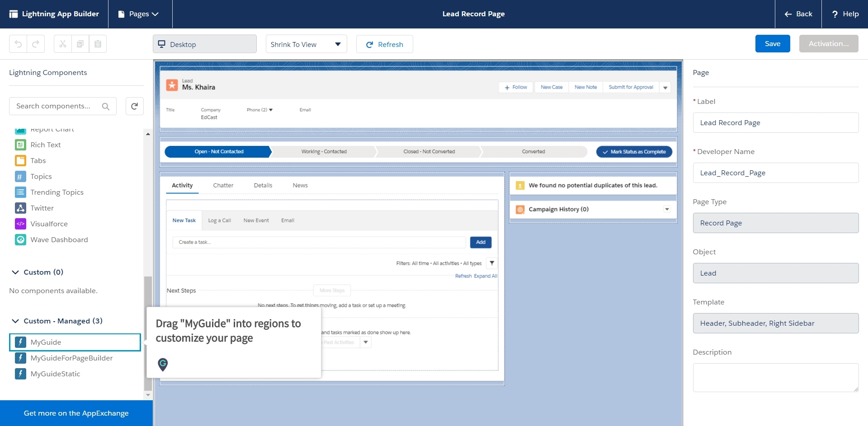Click the Copy icon in toolbar
Viewport: 868px width, 426px height.
(x=80, y=44)
